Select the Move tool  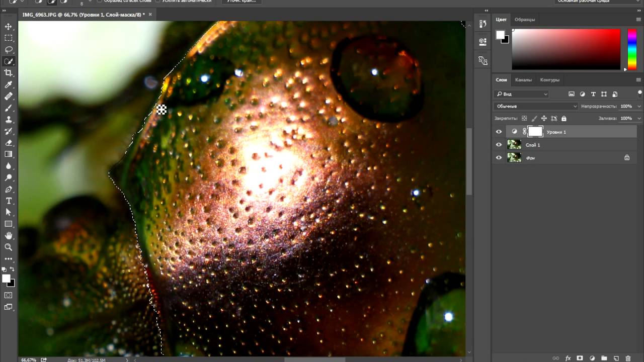point(9,26)
